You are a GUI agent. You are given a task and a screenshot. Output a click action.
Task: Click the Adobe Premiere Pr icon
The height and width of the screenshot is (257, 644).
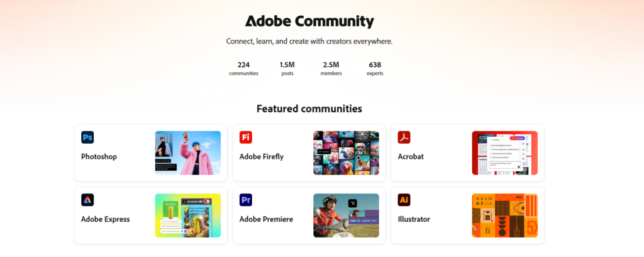pyautogui.click(x=246, y=200)
